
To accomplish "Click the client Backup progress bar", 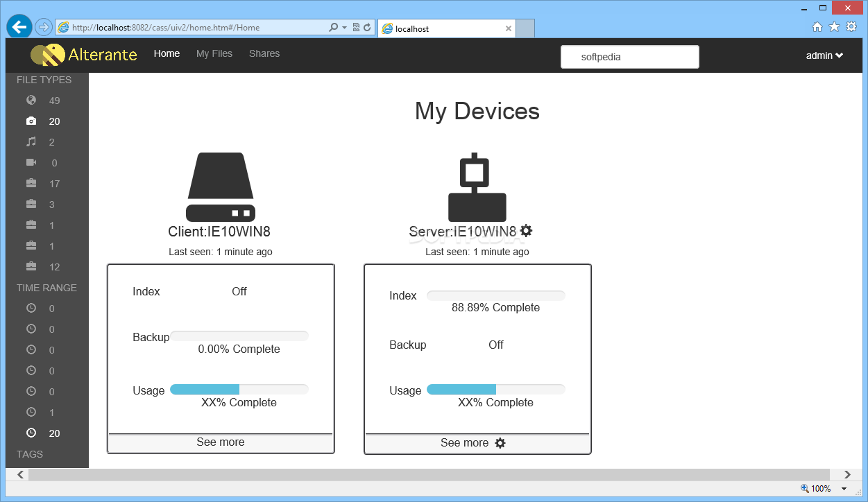I will [x=239, y=336].
